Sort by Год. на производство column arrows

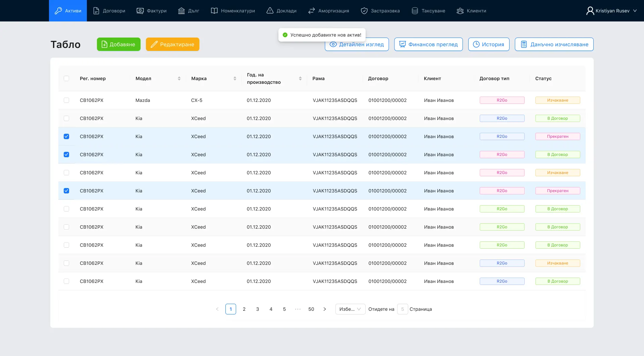300,78
